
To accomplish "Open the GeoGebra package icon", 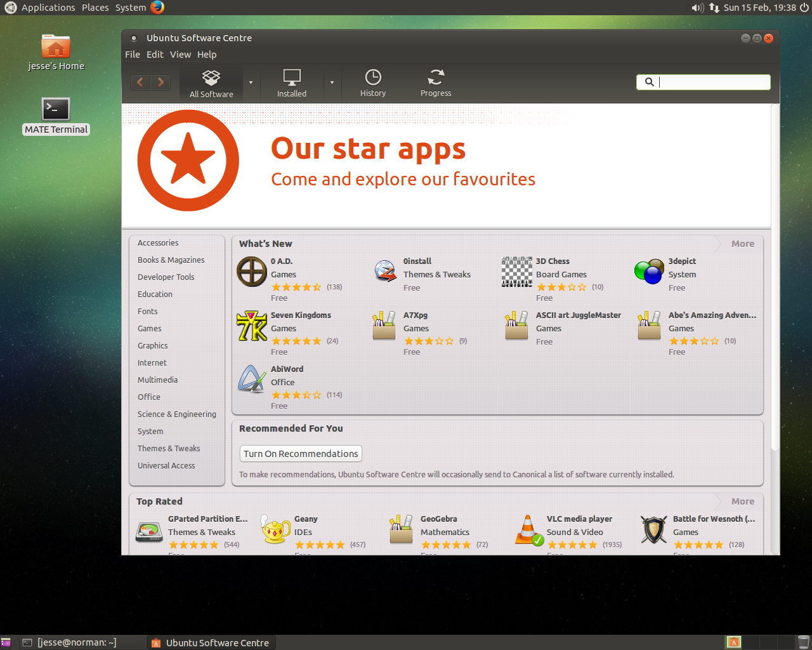I will point(401,529).
